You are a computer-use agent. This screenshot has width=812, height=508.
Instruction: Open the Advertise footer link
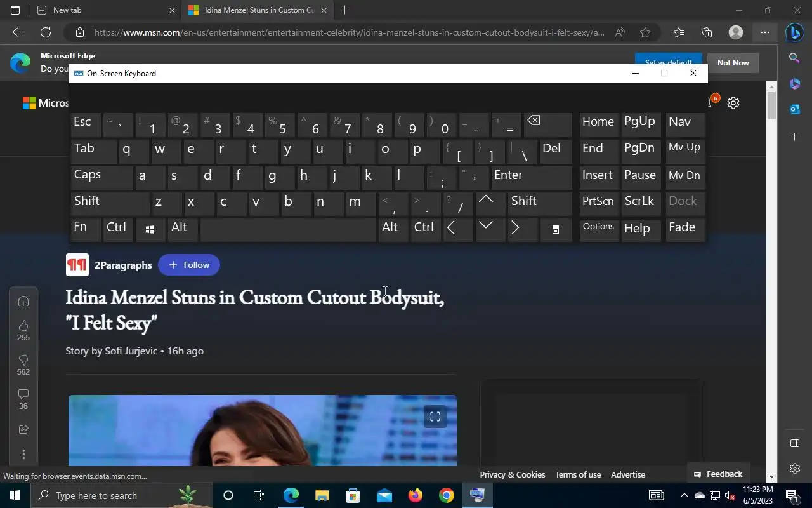(628, 474)
